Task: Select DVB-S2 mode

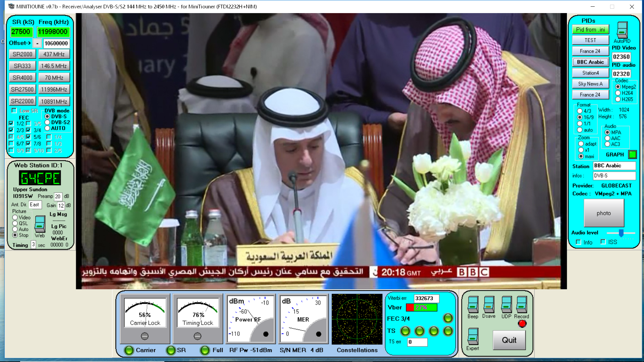Action: click(47, 122)
